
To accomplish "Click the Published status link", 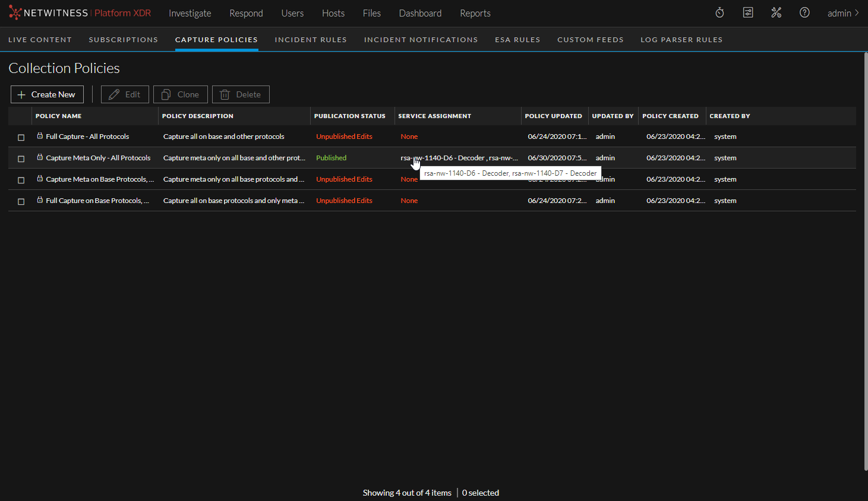I will click(x=331, y=158).
